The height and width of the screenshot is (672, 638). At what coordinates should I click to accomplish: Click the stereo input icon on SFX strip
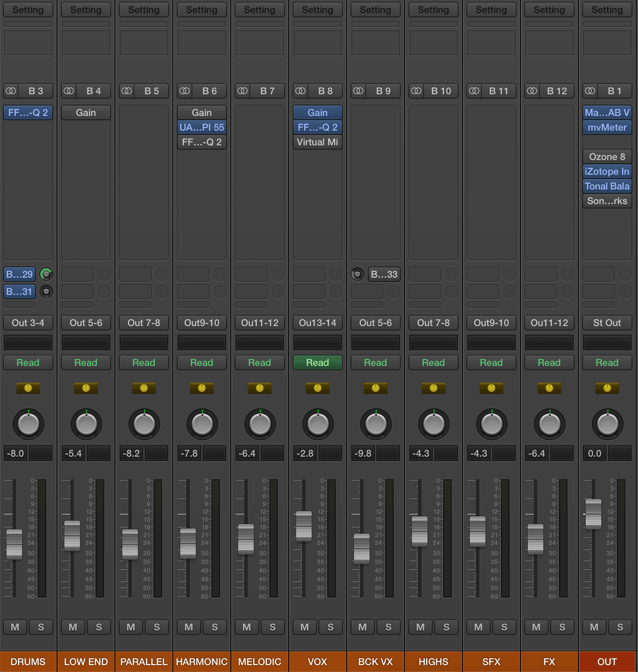(474, 91)
